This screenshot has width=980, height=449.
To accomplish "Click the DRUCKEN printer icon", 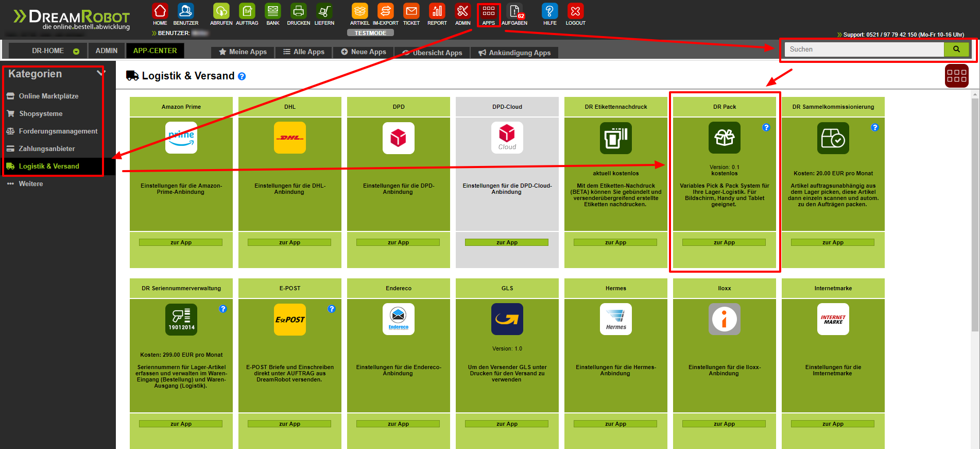I will [x=298, y=11].
